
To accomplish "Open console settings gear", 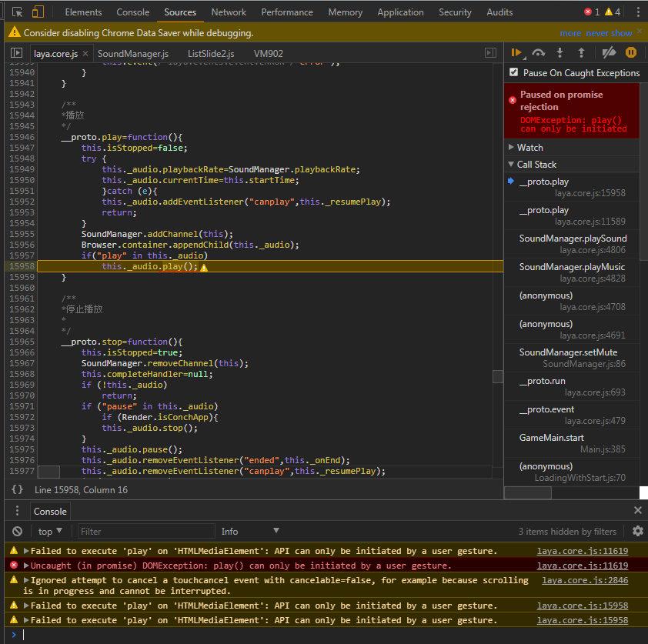I will tap(637, 531).
